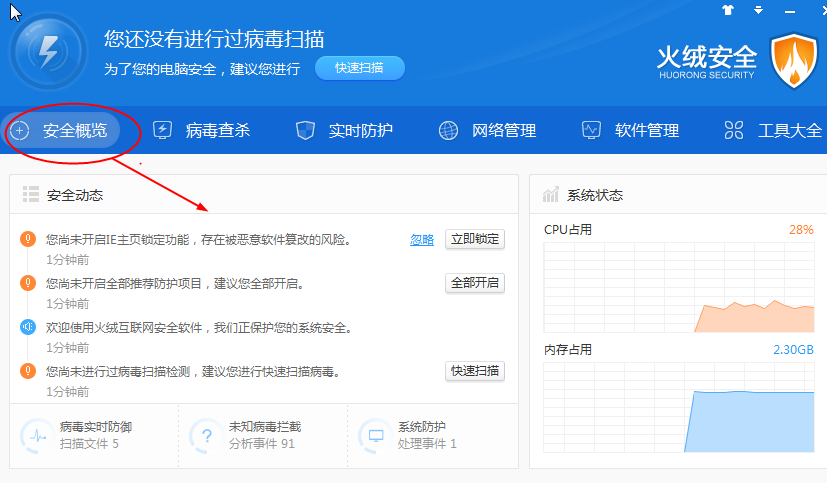Click warning icon beside IE主页锁定 message
This screenshot has width=827, height=483.
click(x=28, y=239)
